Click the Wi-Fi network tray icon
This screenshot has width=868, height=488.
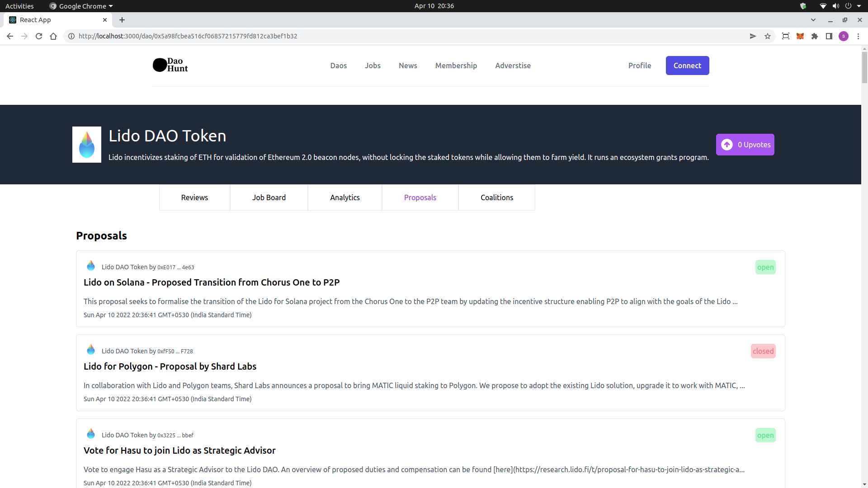[823, 6]
